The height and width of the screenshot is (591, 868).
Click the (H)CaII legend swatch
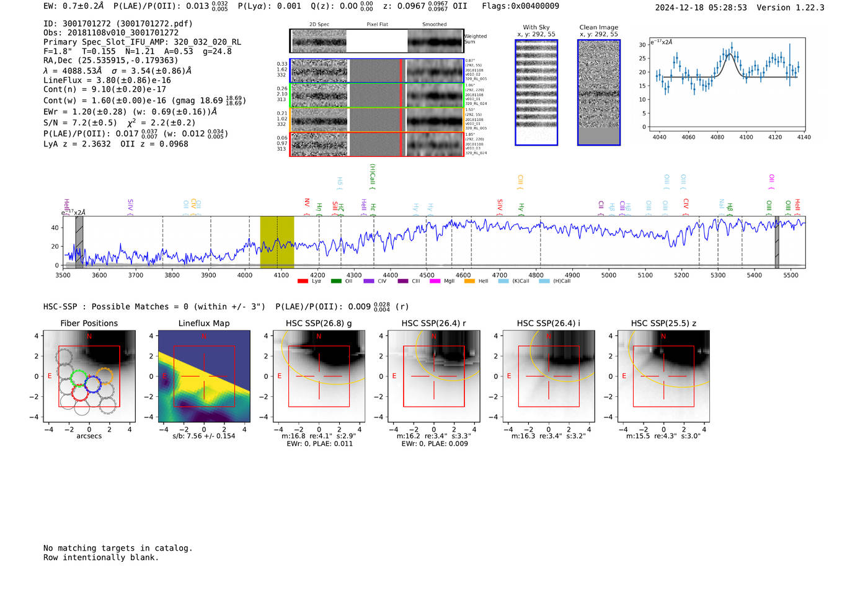(x=544, y=281)
